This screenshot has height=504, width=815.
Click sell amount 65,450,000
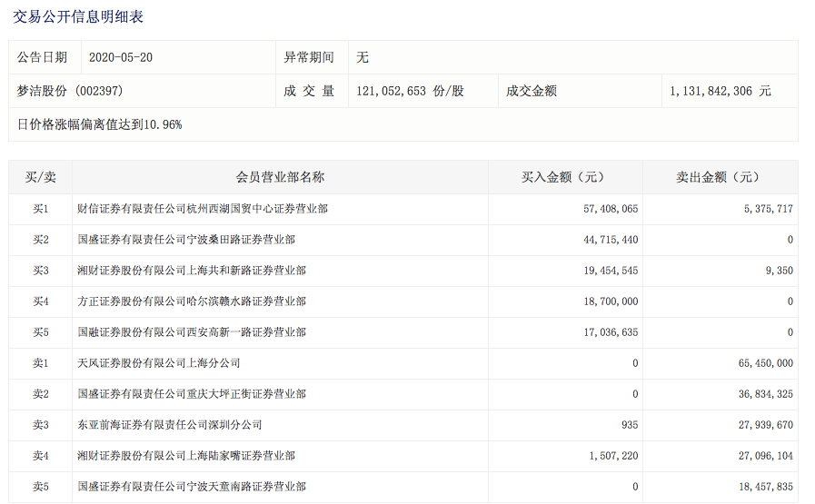(x=766, y=363)
